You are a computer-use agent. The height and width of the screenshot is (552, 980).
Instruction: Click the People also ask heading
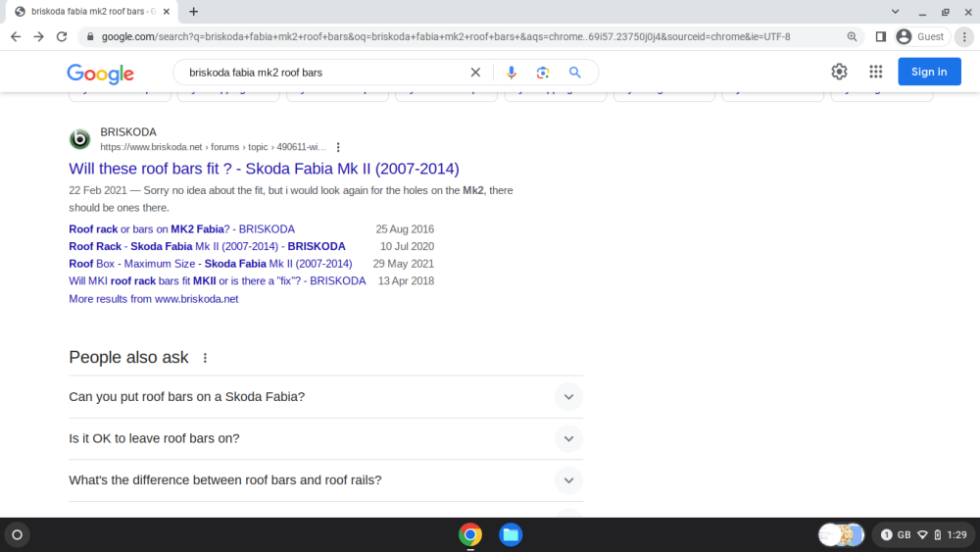[x=128, y=358]
